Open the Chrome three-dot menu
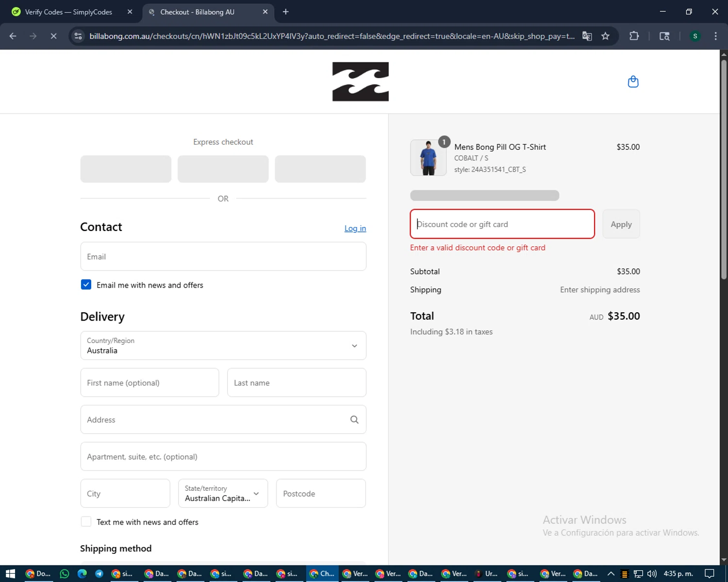 [715, 36]
